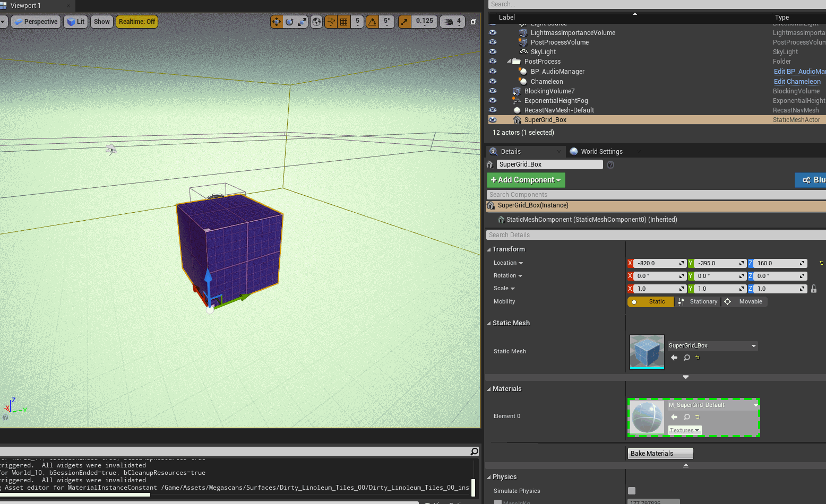Enable the Simulate Physics checkbox

[x=632, y=491]
